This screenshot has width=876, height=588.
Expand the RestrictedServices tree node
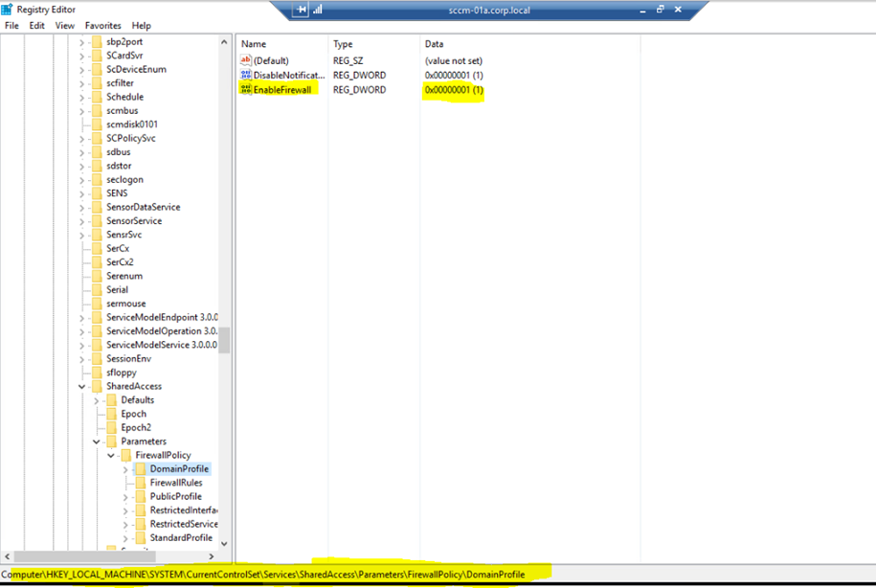[125, 524]
